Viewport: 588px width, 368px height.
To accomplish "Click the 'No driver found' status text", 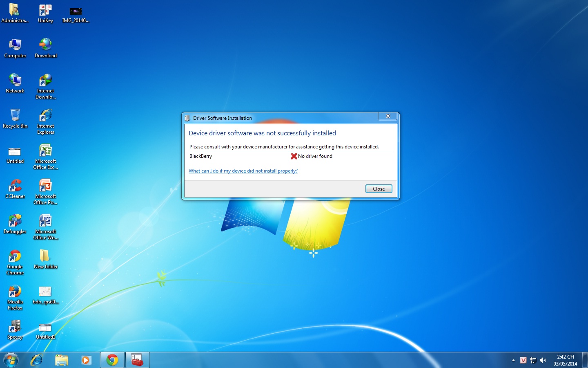I will coord(315,156).
